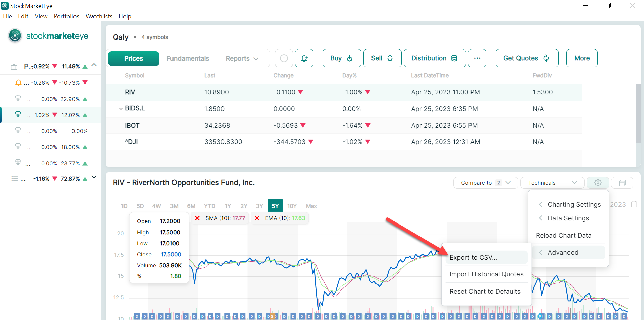Switch to the Fundamentals tab
Screen dimensions: 644x320
pos(188,59)
